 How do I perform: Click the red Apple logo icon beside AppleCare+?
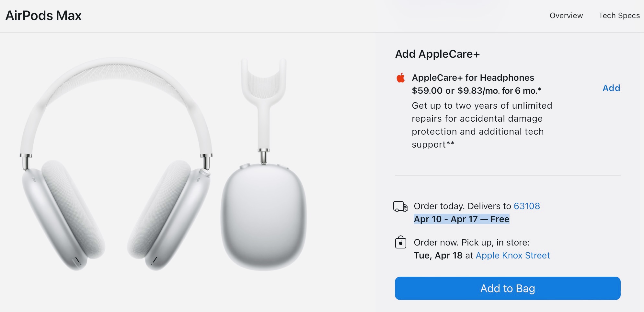point(400,78)
